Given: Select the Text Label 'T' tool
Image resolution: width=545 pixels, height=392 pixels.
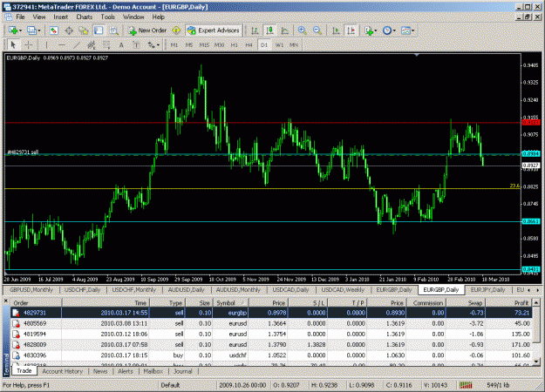Looking at the screenshot, I should [x=136, y=44].
